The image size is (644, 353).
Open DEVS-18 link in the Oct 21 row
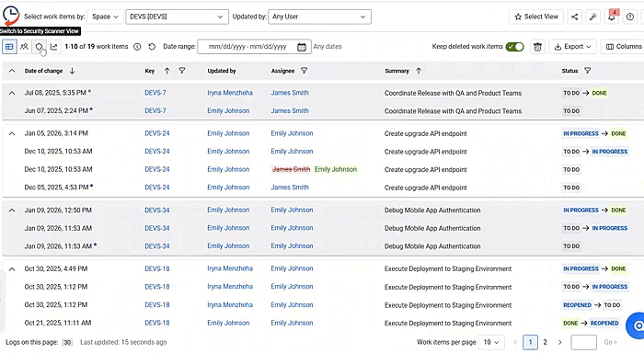[x=157, y=324]
